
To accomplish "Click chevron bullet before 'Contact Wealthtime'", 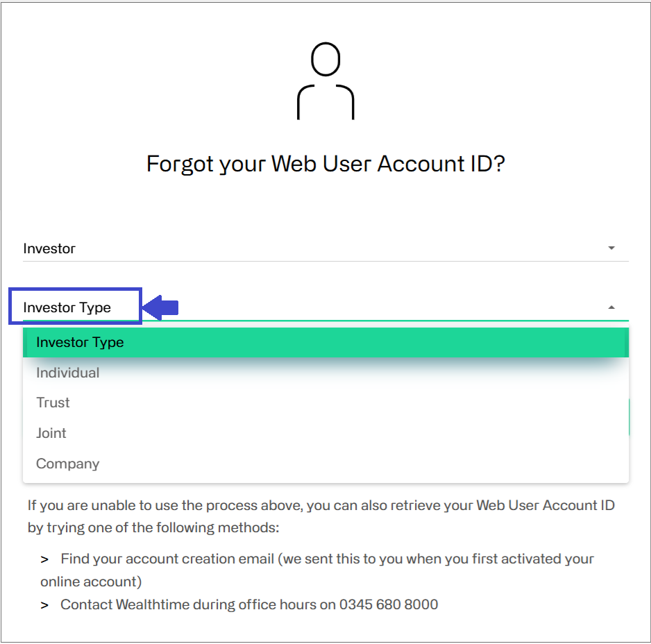I will coord(44,605).
